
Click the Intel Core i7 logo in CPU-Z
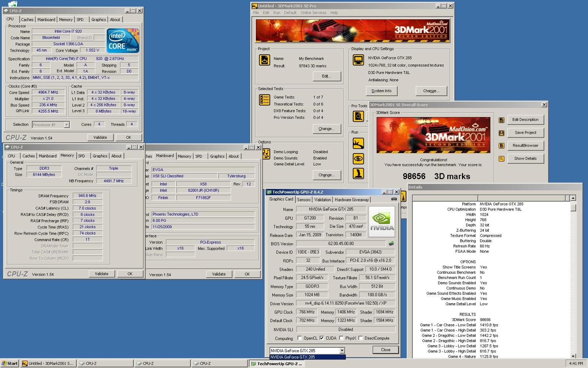tap(123, 40)
